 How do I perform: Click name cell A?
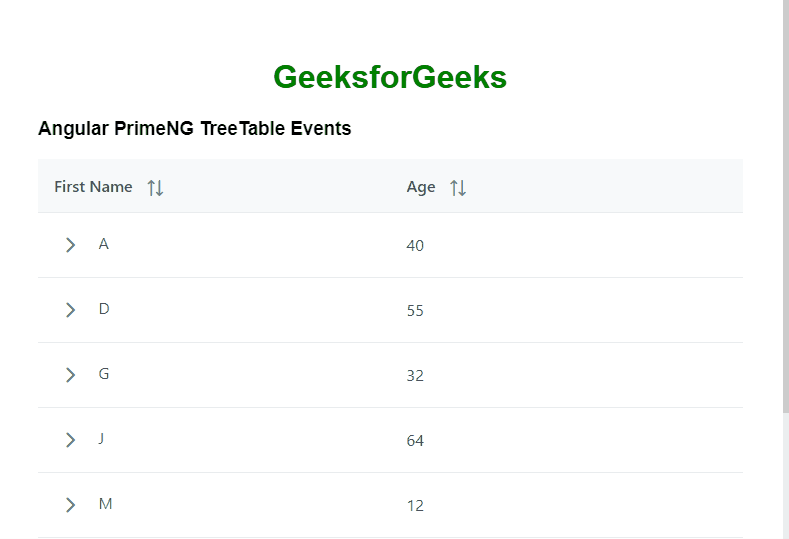(104, 244)
